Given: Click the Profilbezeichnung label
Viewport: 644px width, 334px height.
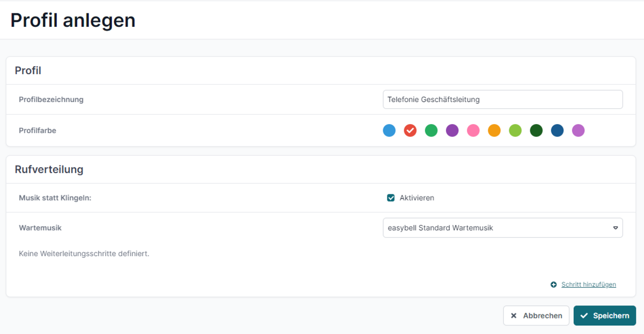Looking at the screenshot, I should pyautogui.click(x=51, y=99).
